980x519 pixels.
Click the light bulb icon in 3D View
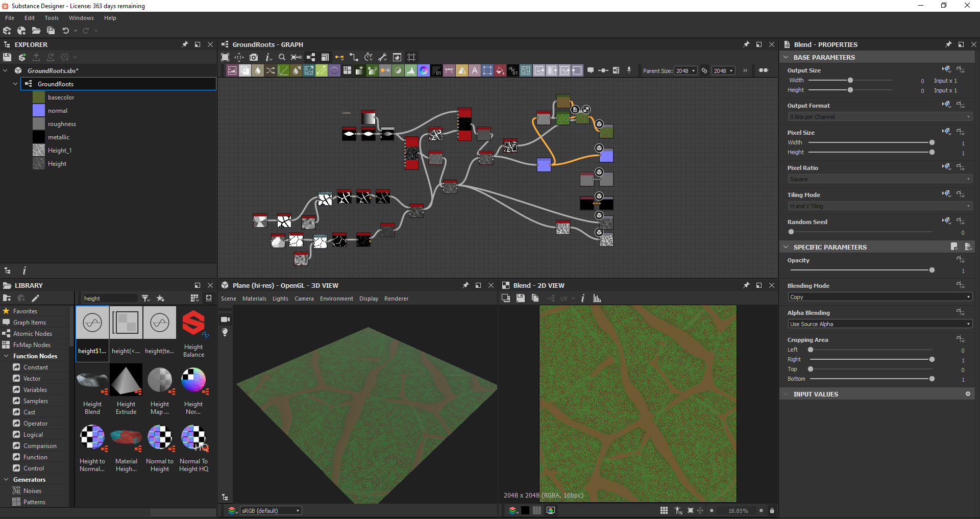coord(225,332)
